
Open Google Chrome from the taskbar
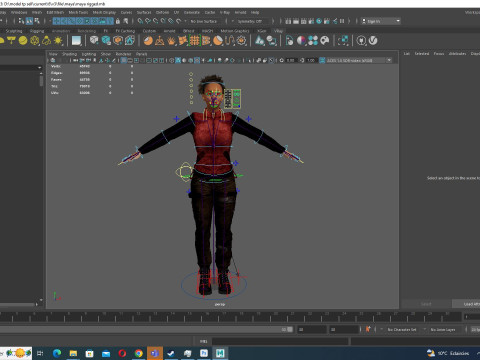click(x=139, y=353)
